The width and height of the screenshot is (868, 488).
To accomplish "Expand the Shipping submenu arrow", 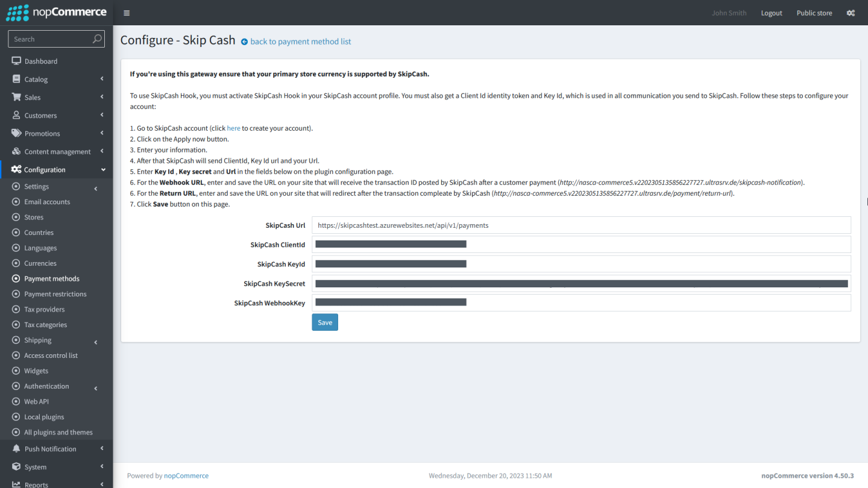I will pos(96,342).
